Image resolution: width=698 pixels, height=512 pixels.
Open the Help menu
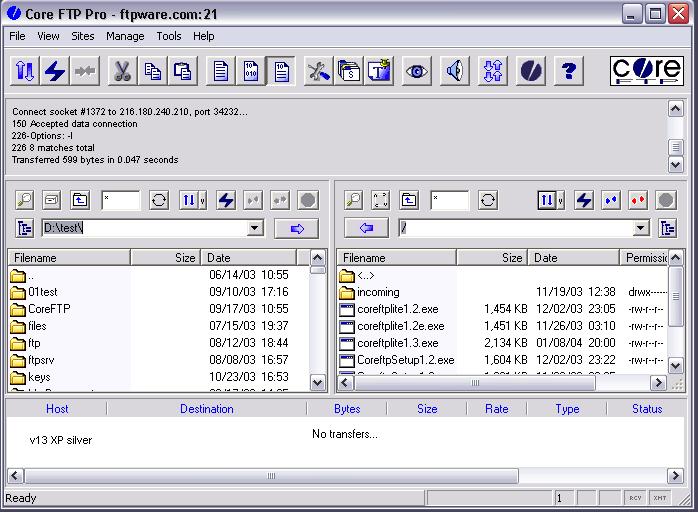(203, 36)
